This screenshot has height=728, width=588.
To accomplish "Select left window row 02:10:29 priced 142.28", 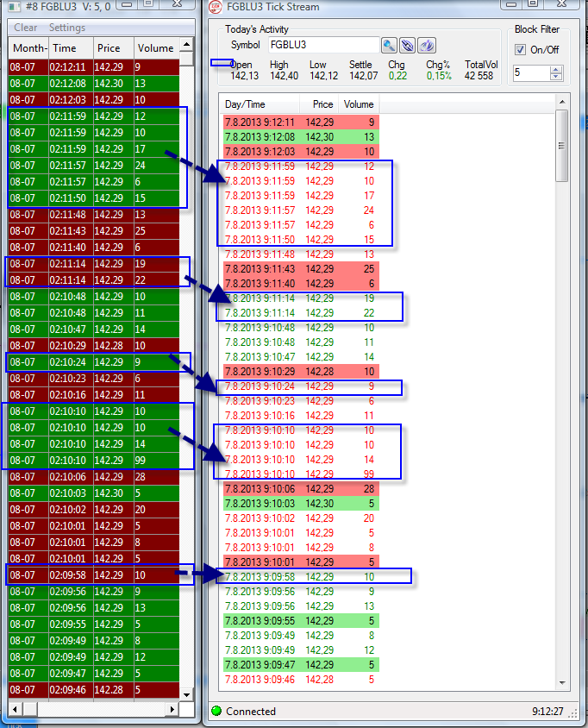I will pyautogui.click(x=94, y=345).
